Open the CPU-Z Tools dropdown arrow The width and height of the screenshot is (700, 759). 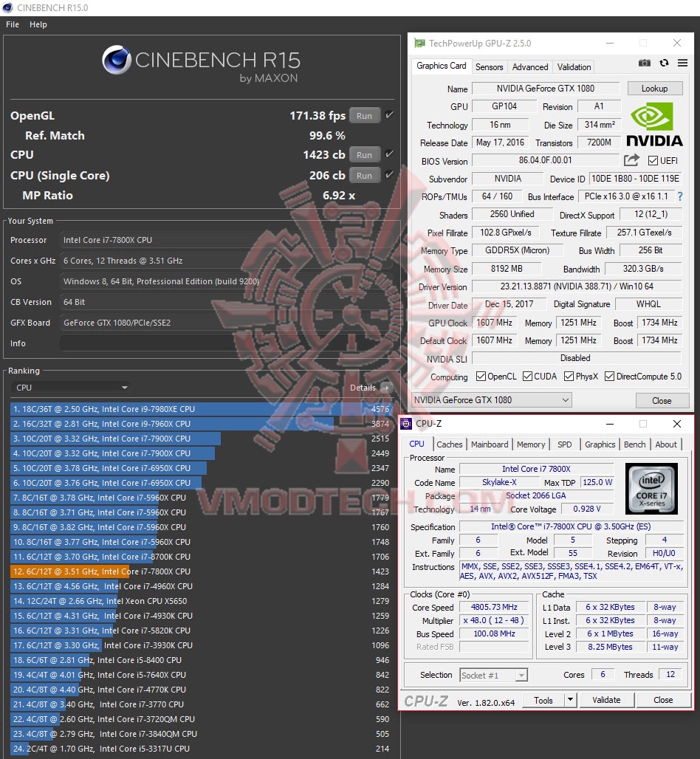coord(570,699)
